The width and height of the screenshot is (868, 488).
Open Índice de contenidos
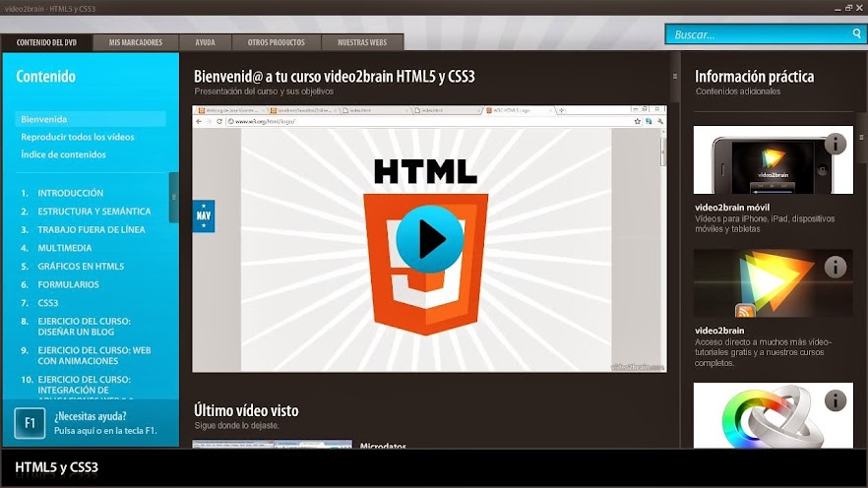coord(63,154)
